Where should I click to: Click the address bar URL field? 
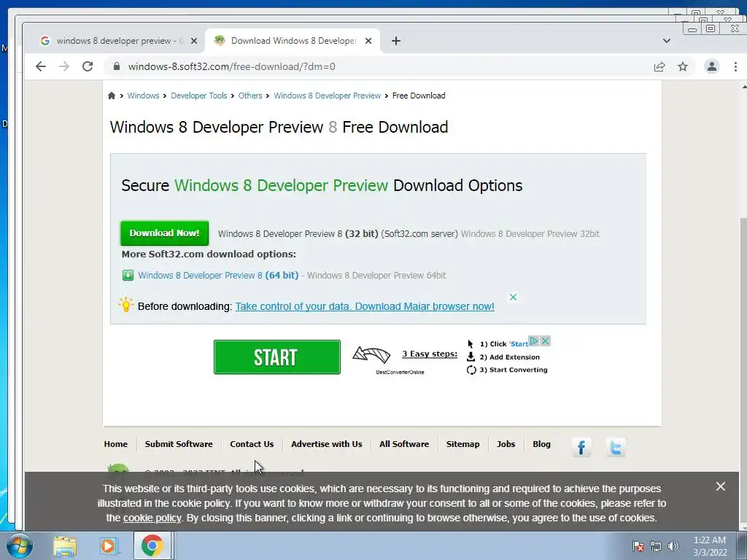(381, 66)
